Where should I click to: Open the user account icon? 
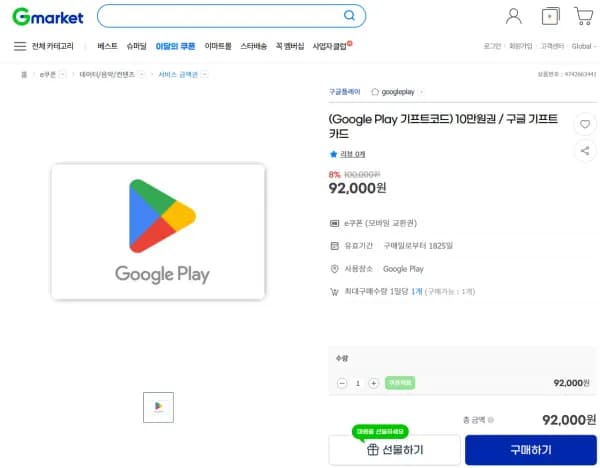point(514,16)
